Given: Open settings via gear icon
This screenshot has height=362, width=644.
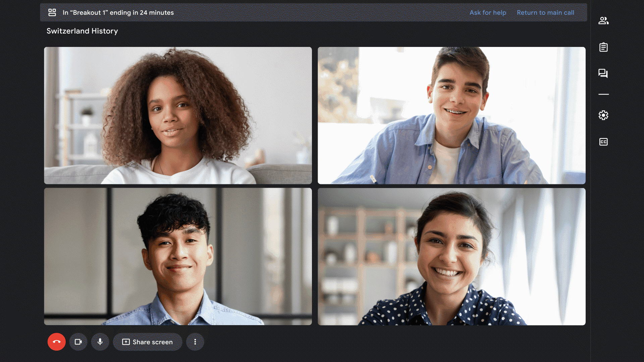Looking at the screenshot, I should [x=603, y=115].
